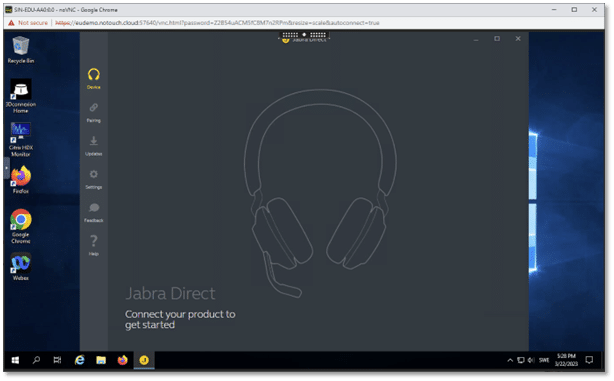Select the Webex desktop shortcut

coord(21,267)
